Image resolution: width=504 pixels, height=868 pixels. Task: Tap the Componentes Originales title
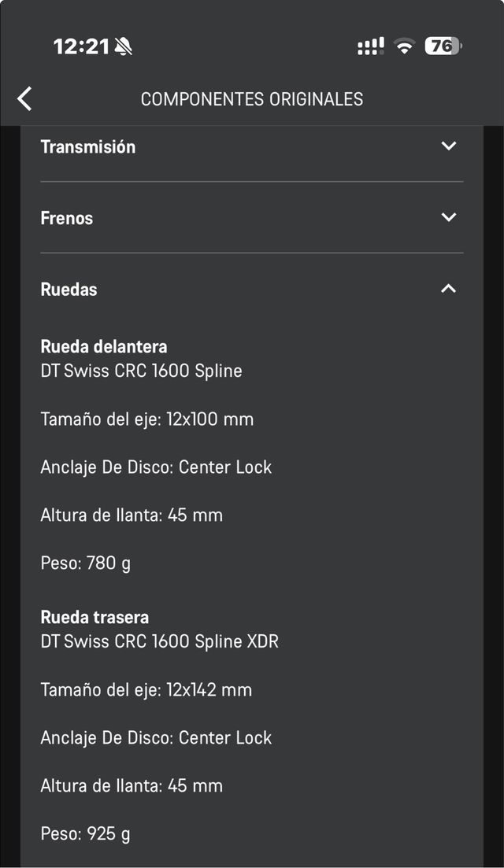point(252,99)
